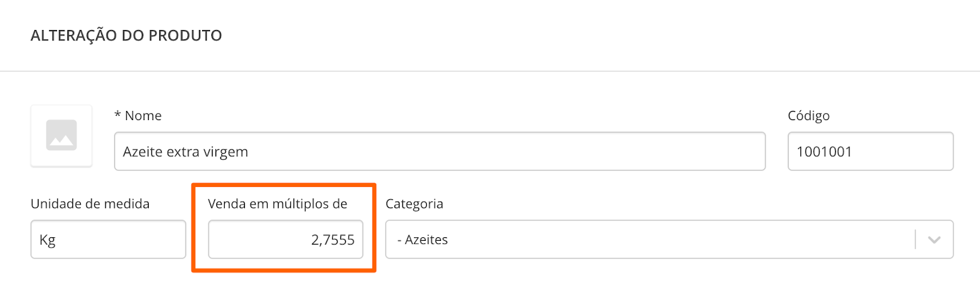Click the Categoria label
The image size is (980, 285).
(414, 204)
